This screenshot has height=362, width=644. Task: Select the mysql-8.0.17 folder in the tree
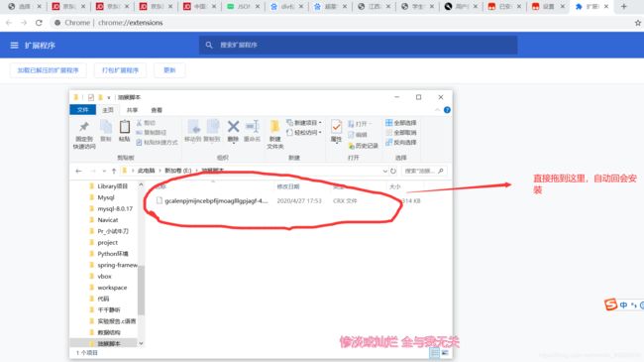pos(115,209)
